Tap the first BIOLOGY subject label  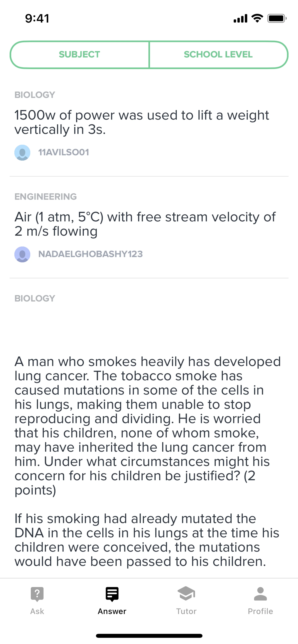pos(35,95)
